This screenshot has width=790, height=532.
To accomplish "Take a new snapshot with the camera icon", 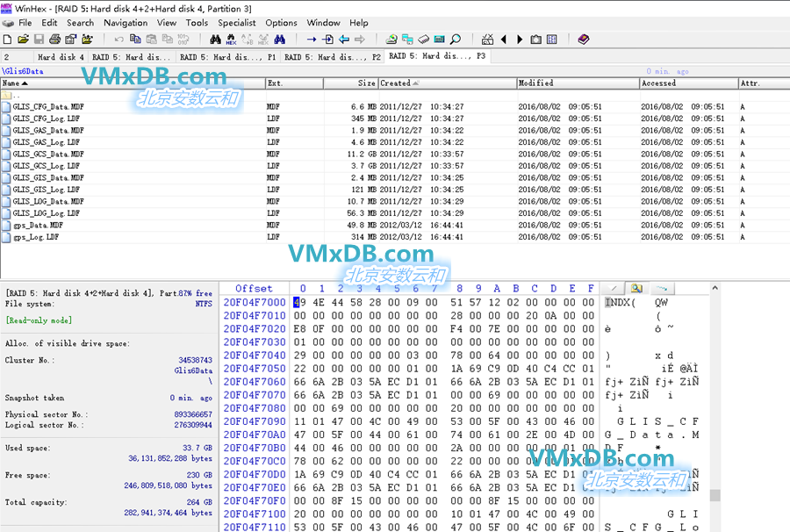I will [x=536, y=40].
